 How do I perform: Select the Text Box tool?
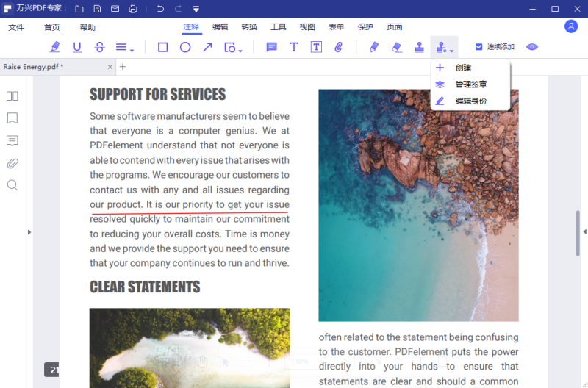point(316,47)
